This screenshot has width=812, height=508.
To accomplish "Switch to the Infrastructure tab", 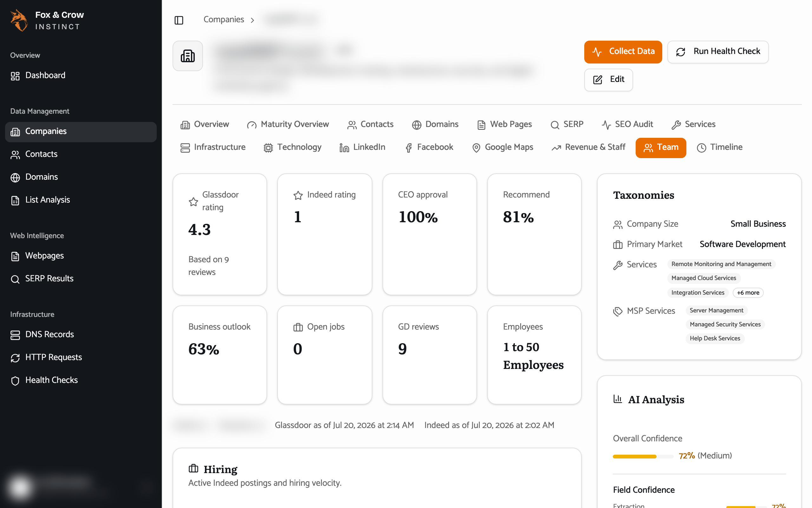I will coord(213,148).
